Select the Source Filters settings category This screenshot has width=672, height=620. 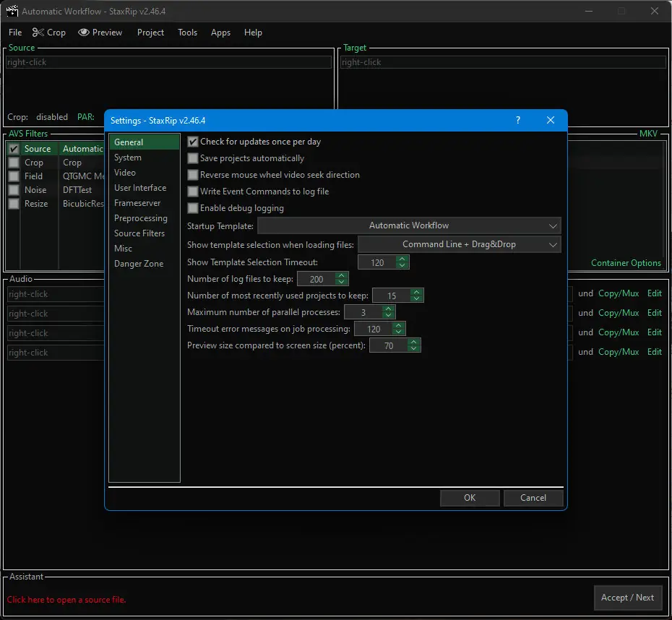pos(144,233)
